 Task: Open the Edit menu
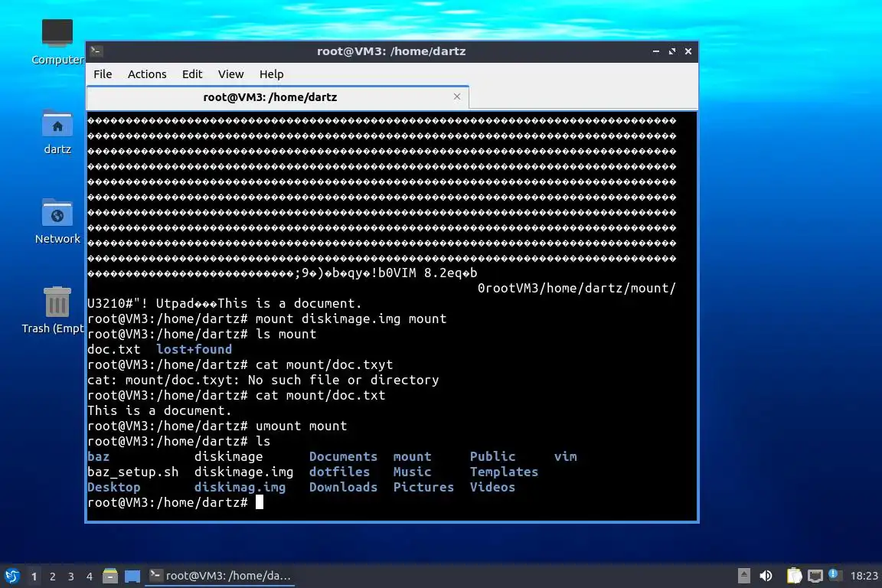[192, 74]
